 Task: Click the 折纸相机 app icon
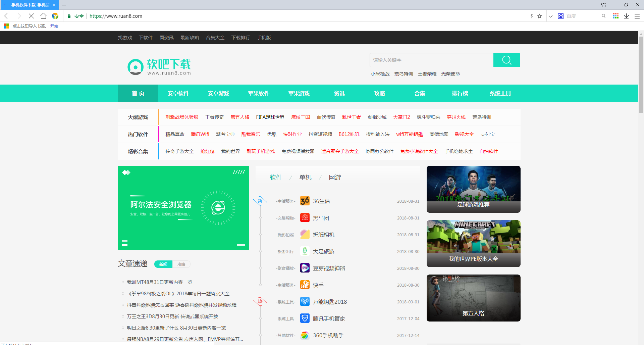pyautogui.click(x=305, y=235)
